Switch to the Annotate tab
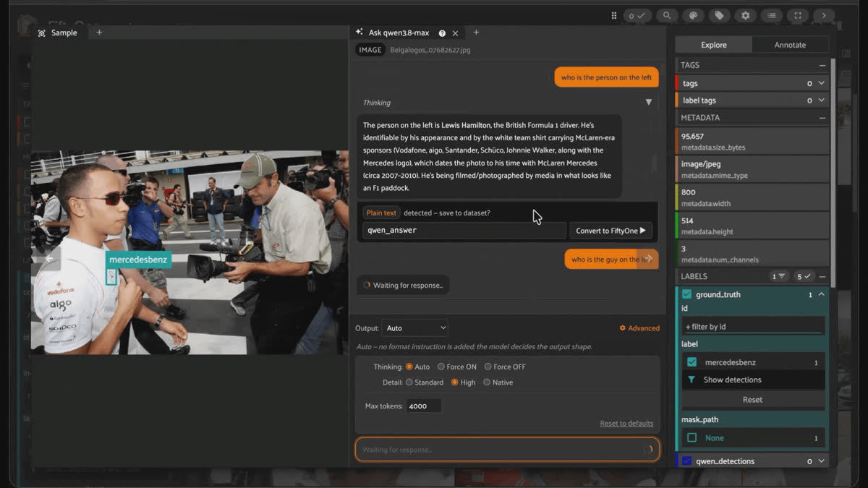868x488 pixels. (x=791, y=45)
